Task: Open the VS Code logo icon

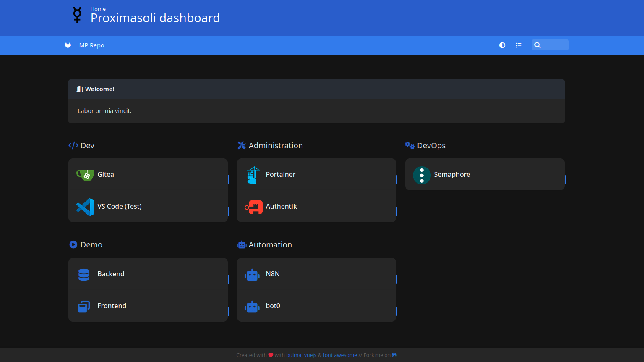Action: [x=85, y=207]
